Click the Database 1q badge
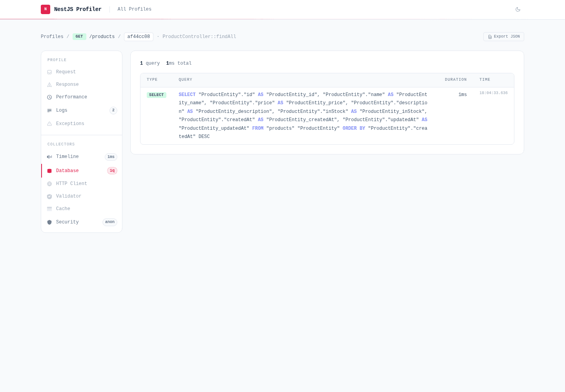Screen dimensions: 565x392 112,171
